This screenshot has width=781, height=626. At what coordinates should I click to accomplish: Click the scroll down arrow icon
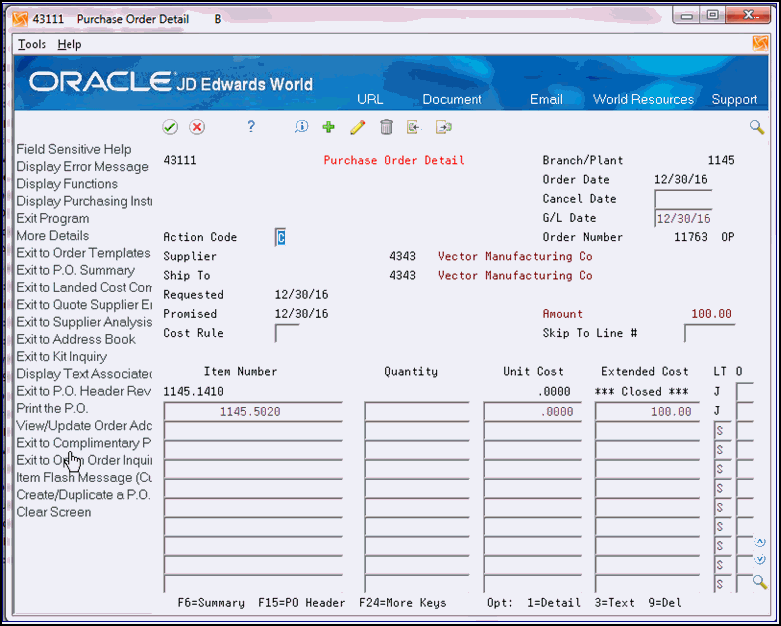[x=760, y=560]
